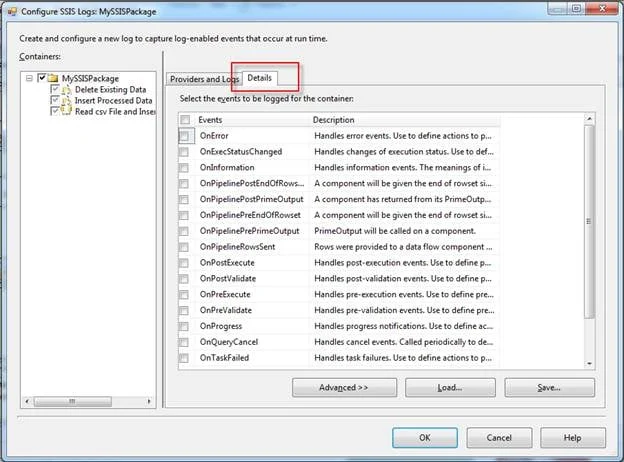Check the OnPipelinePostPrimeOutput checkbox
The height and width of the screenshot is (462, 624).
184,199
